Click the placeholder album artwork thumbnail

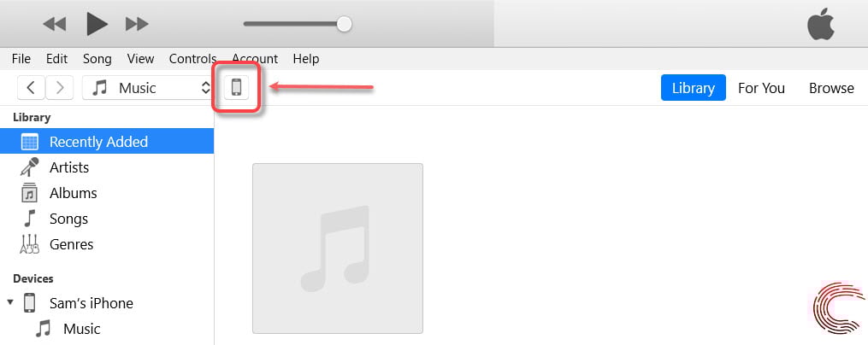point(338,249)
